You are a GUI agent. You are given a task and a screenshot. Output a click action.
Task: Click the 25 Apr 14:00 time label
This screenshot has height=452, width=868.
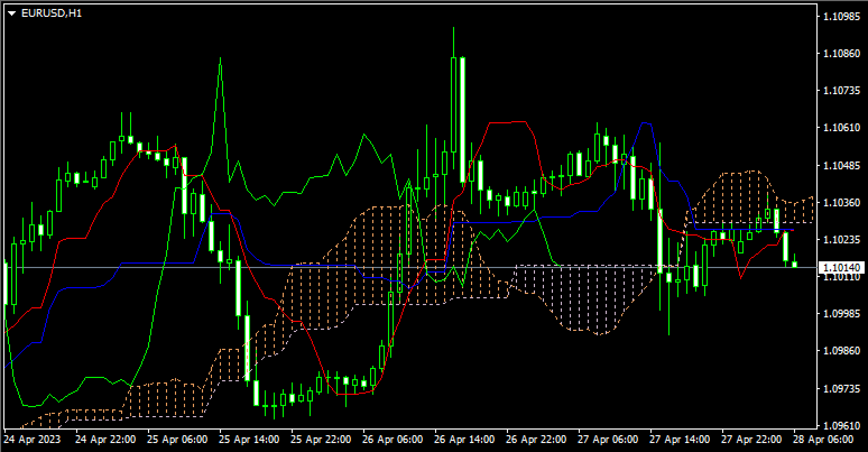point(249,439)
